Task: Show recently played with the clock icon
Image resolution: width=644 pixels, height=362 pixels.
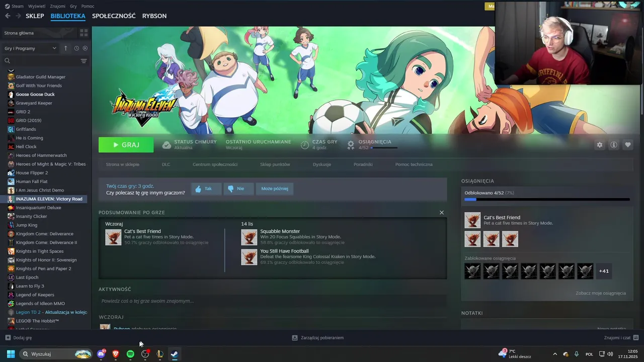Action: coord(76,48)
